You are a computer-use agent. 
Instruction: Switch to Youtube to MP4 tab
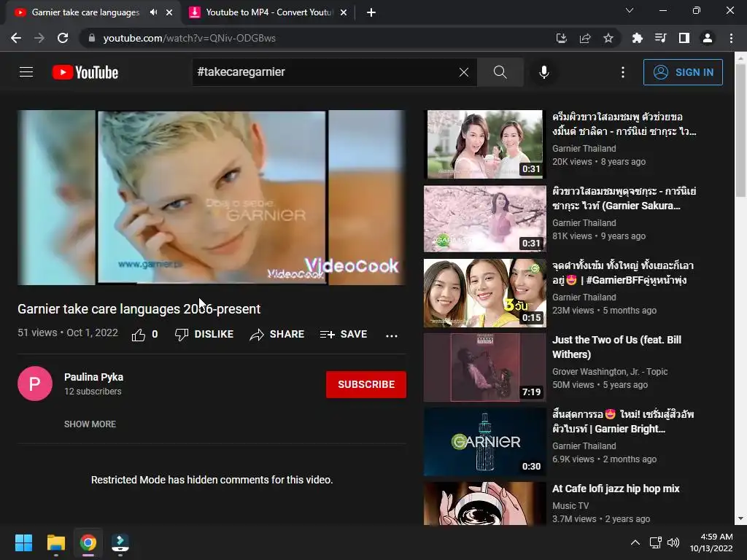(x=269, y=12)
